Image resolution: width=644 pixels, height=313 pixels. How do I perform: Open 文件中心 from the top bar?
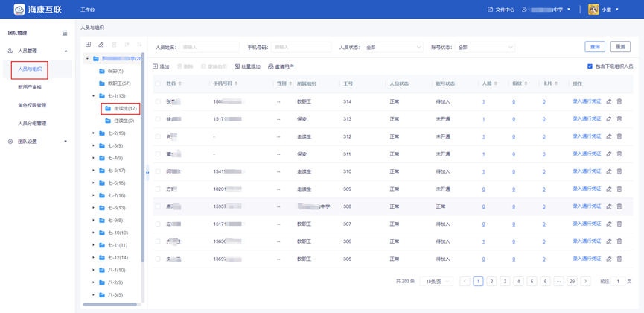501,10
